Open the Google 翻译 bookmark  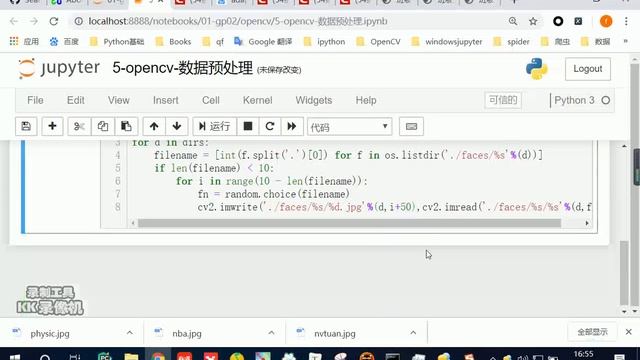pos(263,42)
